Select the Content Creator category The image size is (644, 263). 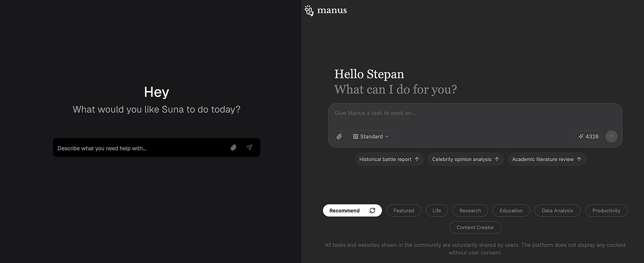pyautogui.click(x=475, y=227)
